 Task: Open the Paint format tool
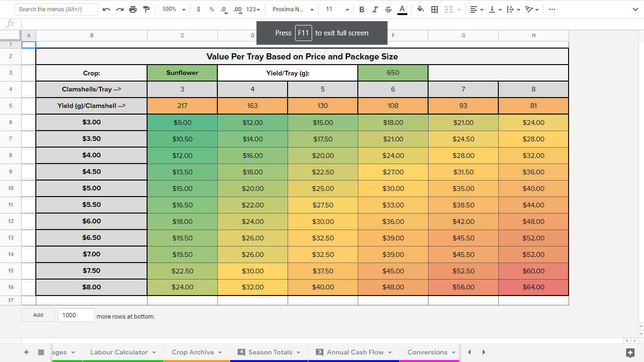click(x=146, y=9)
